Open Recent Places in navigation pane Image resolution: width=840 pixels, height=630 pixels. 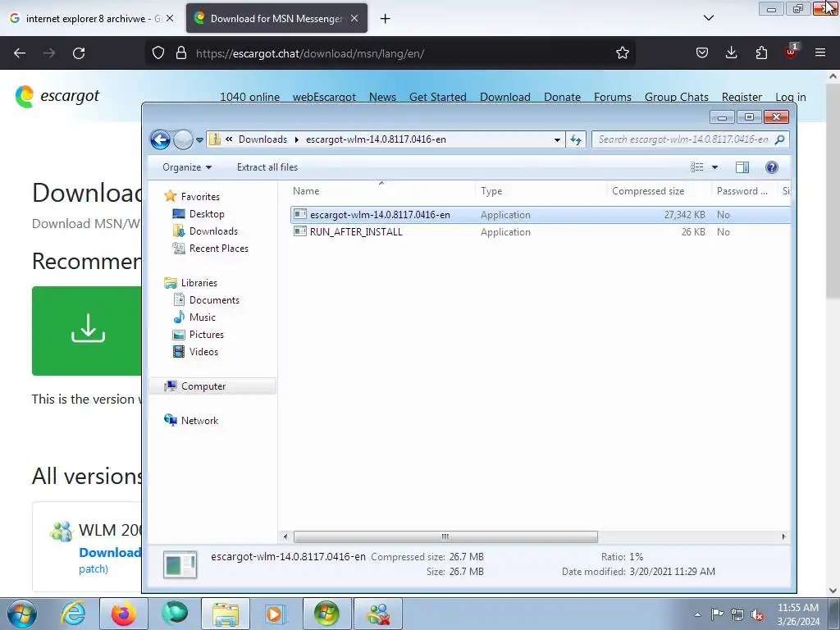tap(218, 248)
